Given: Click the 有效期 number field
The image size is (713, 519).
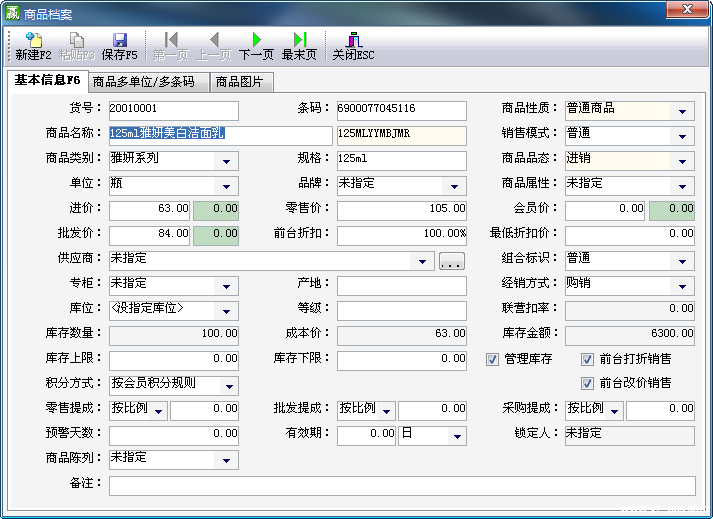Looking at the screenshot, I should (366, 436).
